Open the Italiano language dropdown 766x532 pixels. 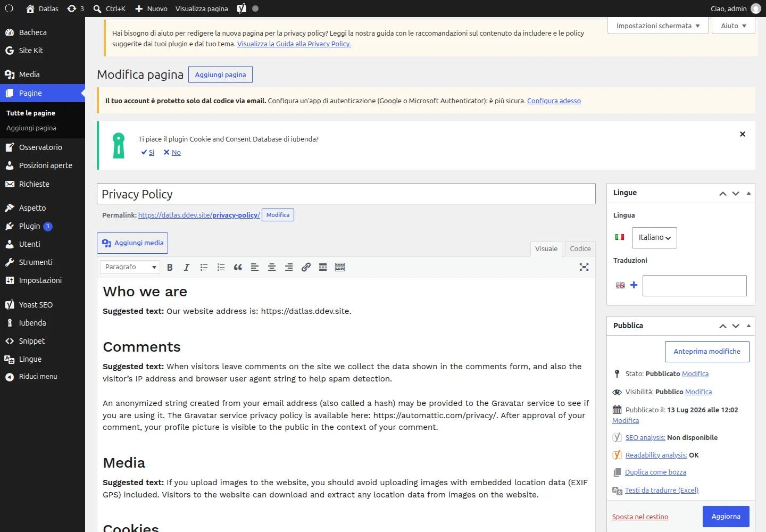[x=654, y=237]
